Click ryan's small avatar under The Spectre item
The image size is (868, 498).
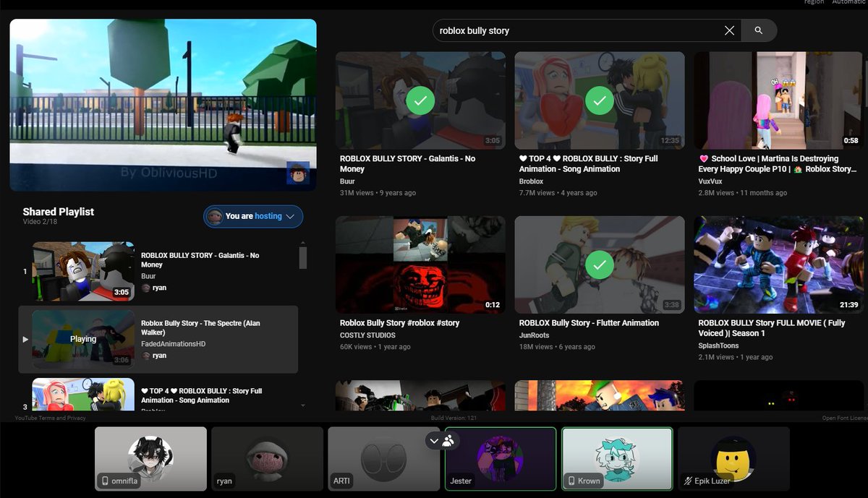pyautogui.click(x=145, y=356)
